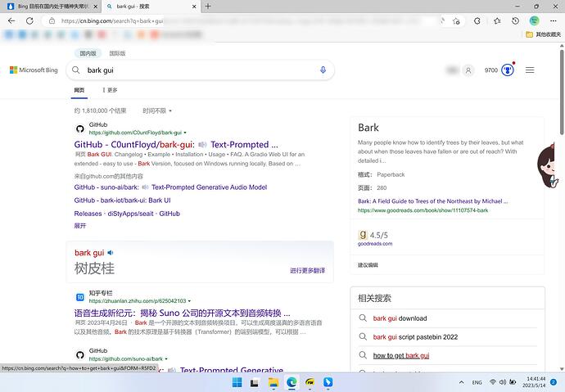Click the page vertical scrollbar thumb
The image size is (565, 392).
coord(562,92)
